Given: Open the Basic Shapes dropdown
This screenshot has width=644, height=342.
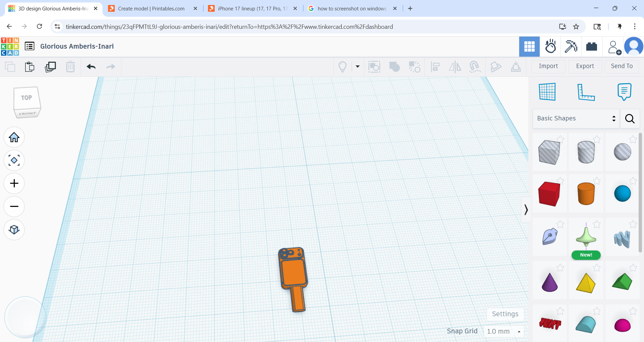Looking at the screenshot, I should 576,118.
